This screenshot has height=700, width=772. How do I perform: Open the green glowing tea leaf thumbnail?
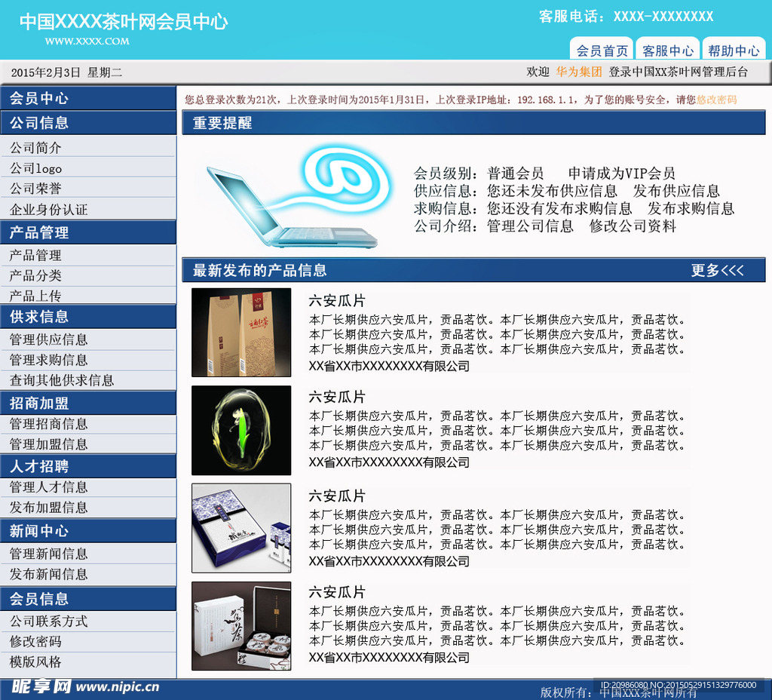[241, 430]
